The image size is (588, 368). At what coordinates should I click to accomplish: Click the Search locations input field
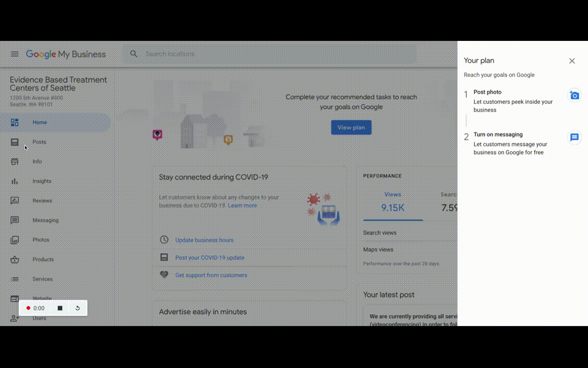(x=276, y=54)
